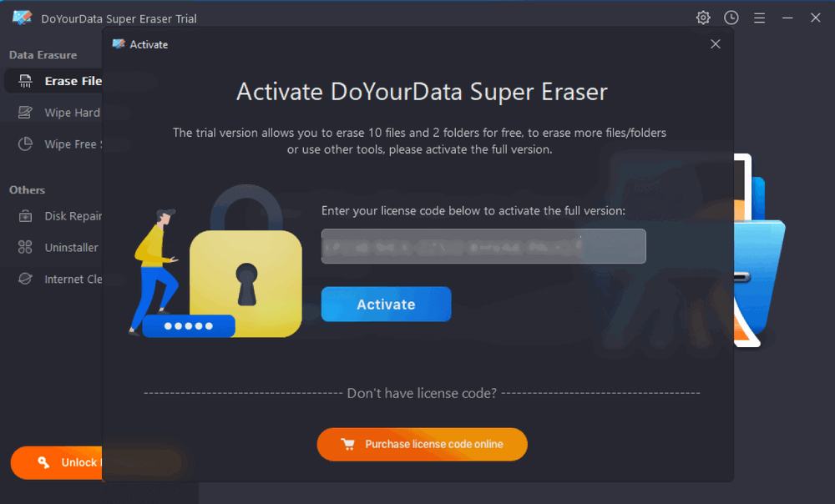The height and width of the screenshot is (504, 835).
Task: Open the hamburger menu
Action: 759,17
